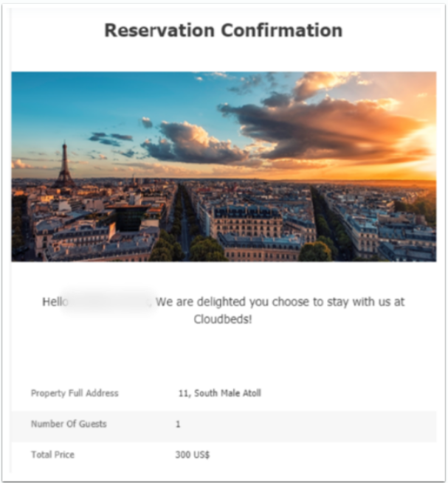The width and height of the screenshot is (448, 483).
Task: Click the blurred guest name
Action: point(111,302)
